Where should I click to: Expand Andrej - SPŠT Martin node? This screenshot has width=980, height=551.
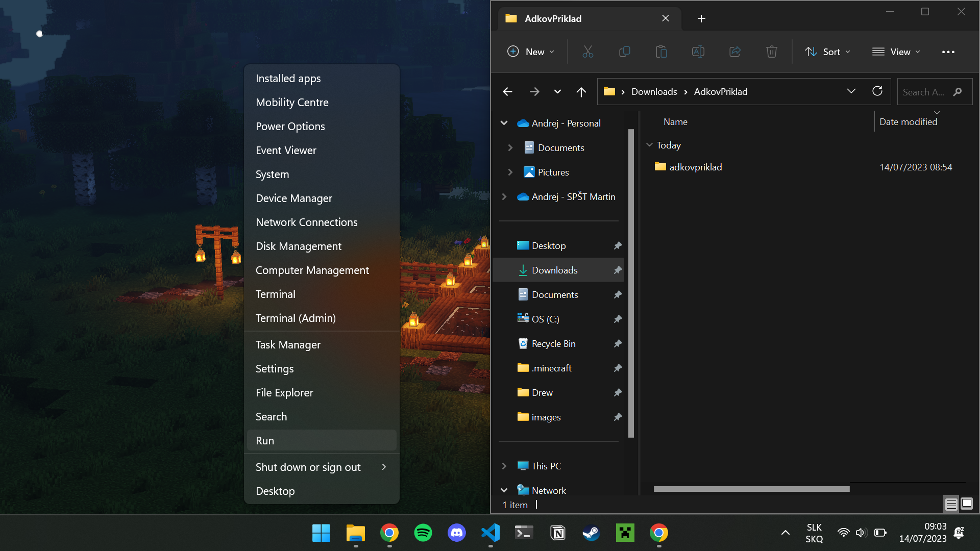(504, 196)
